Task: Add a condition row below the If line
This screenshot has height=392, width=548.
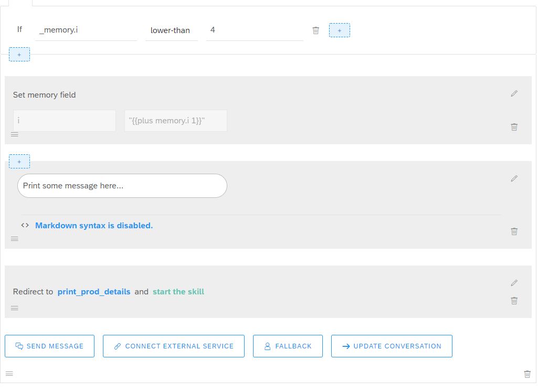Action: tap(19, 55)
